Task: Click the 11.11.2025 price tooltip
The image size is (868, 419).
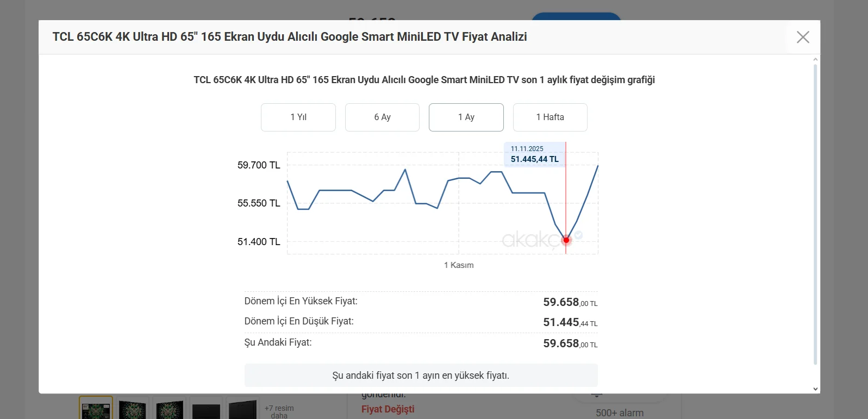Action: click(x=534, y=154)
